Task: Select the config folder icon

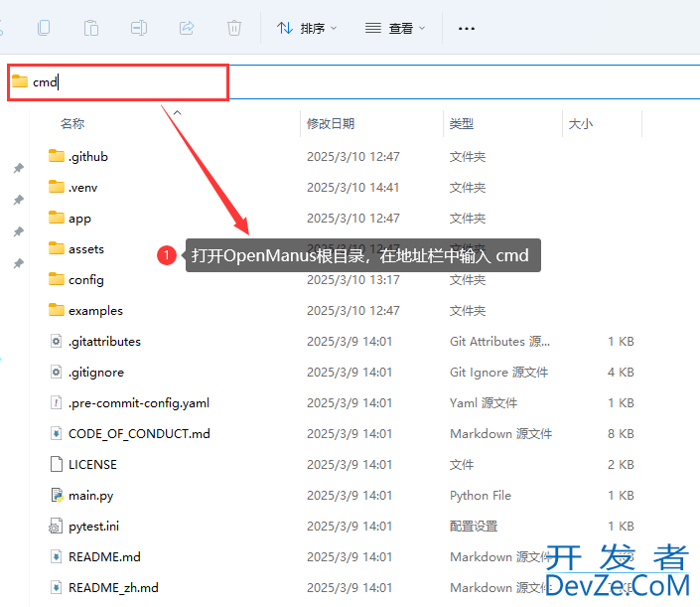Action: click(57, 279)
